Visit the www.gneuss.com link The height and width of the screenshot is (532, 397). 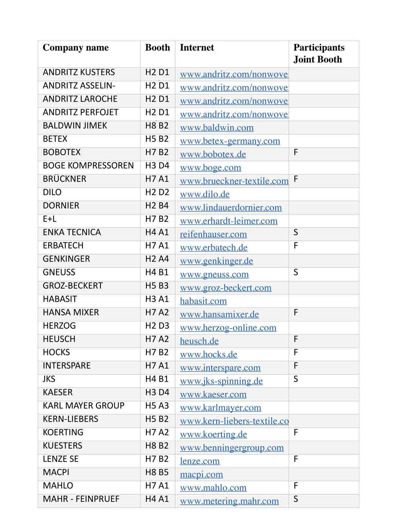pyautogui.click(x=214, y=275)
